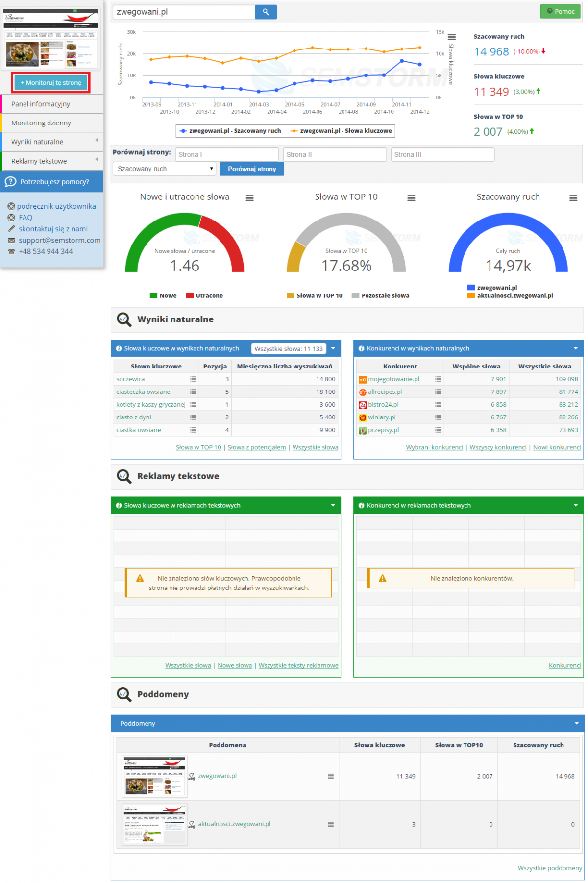The height and width of the screenshot is (883, 588).
Task: Toggle Pozostałe słowa legend item
Action: pyautogui.click(x=381, y=295)
